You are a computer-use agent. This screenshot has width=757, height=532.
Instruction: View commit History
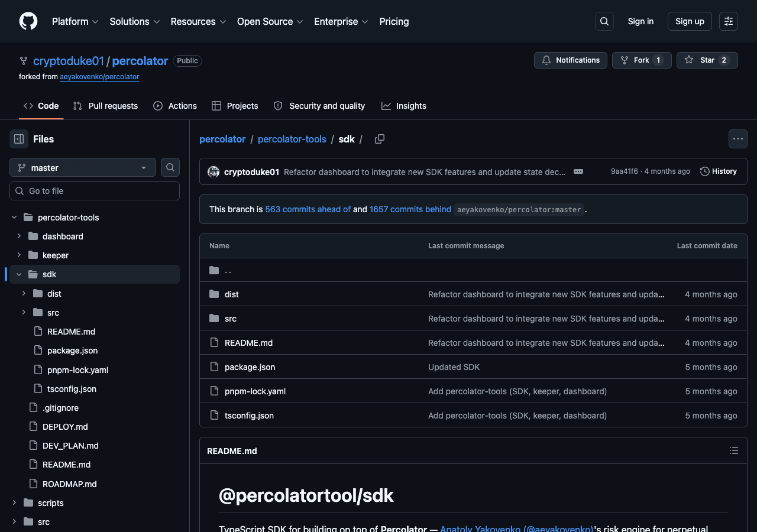pos(719,171)
